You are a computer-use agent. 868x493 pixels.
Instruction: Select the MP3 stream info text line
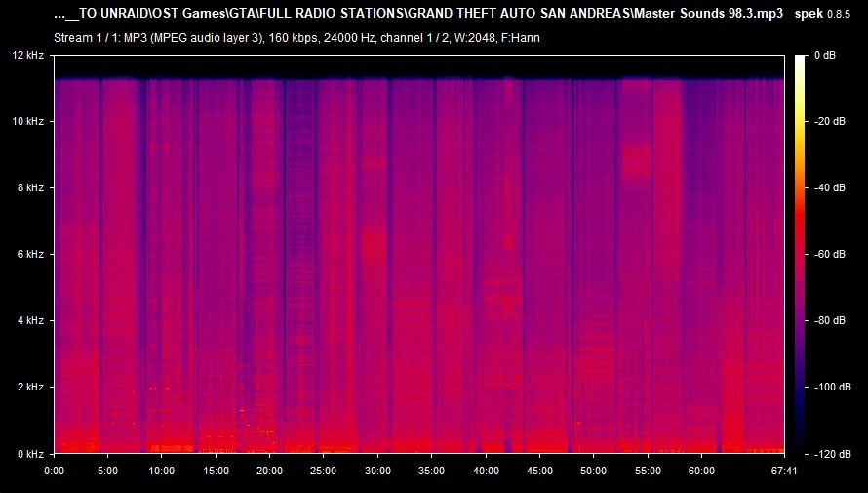(x=297, y=37)
